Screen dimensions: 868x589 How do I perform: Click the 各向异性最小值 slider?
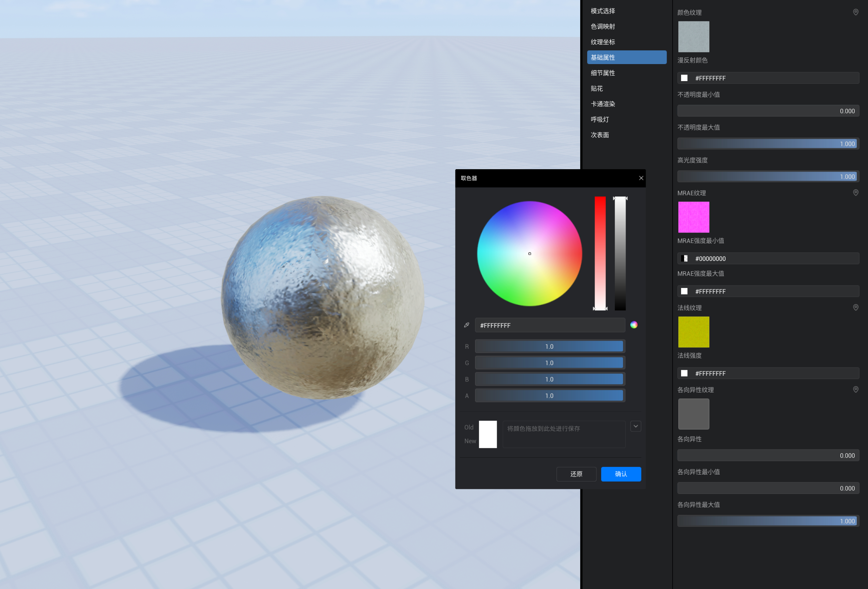(x=768, y=488)
